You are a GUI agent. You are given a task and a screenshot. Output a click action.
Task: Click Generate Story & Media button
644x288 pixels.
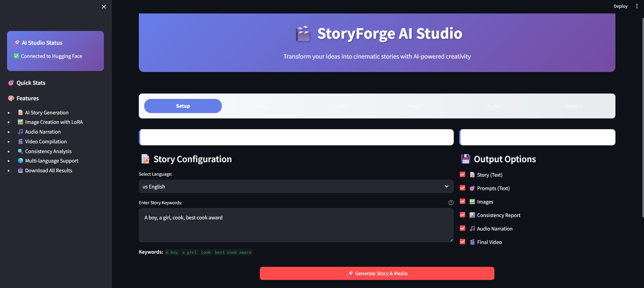(377, 274)
